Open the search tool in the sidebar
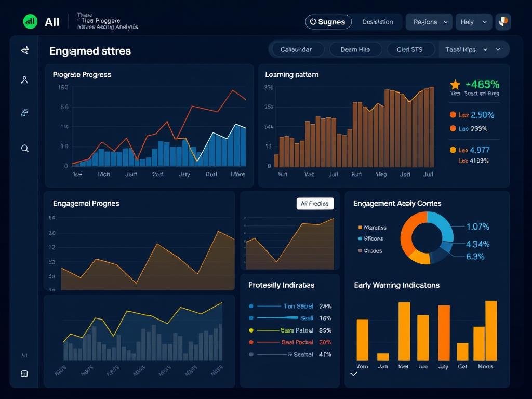Viewport: 532px width, 399px height. tap(24, 149)
